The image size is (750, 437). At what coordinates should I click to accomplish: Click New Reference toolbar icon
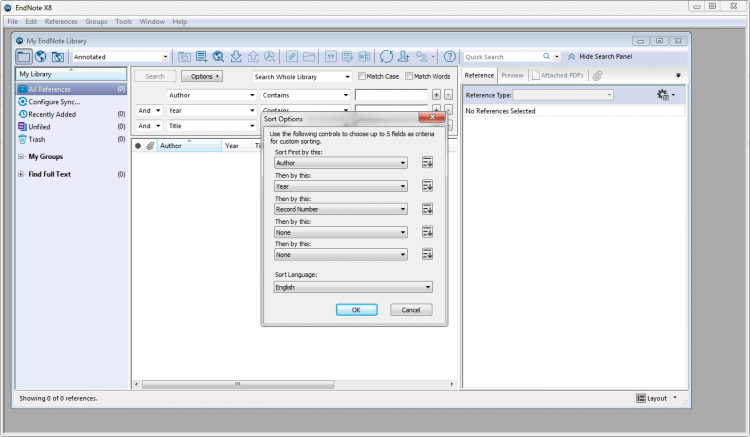tap(201, 57)
